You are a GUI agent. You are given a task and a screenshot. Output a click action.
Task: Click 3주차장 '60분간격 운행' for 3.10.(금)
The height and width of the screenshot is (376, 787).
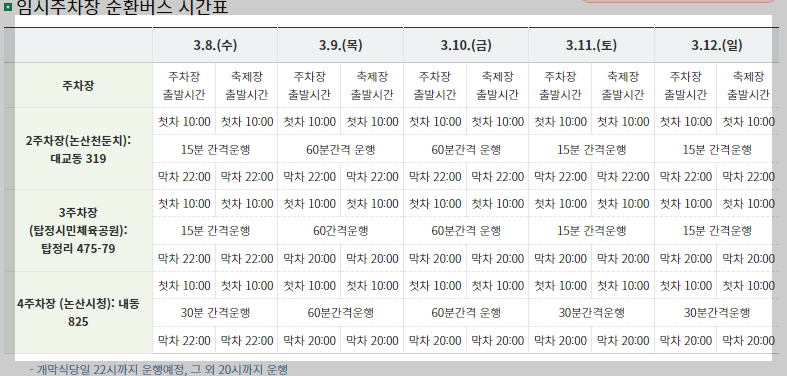pyautogui.click(x=466, y=231)
